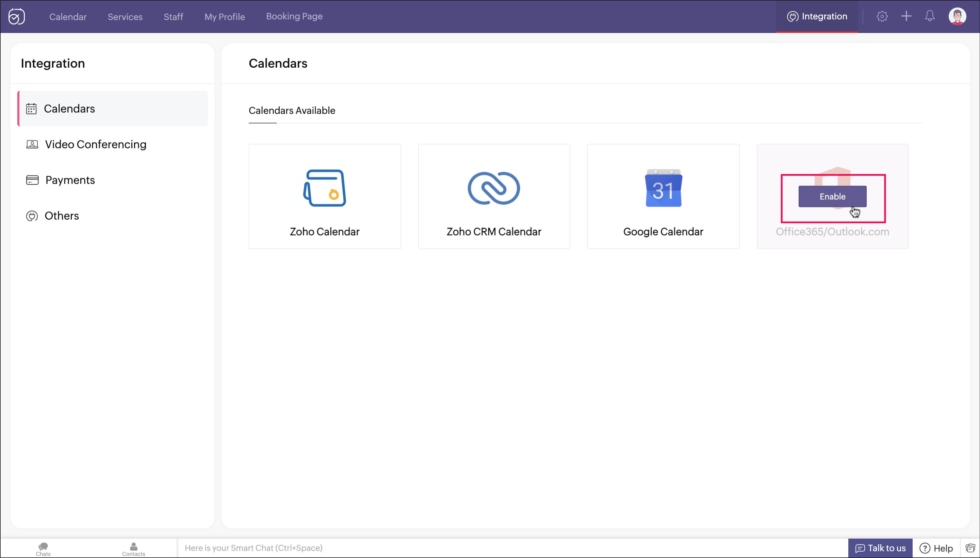Open Chats icon in bottom bar
The height and width of the screenshot is (558, 980).
[x=43, y=548]
